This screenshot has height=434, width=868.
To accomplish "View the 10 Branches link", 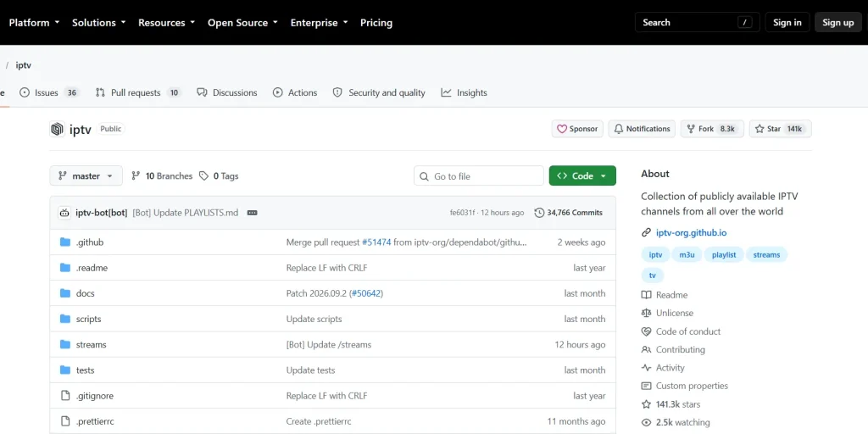I will pos(162,176).
